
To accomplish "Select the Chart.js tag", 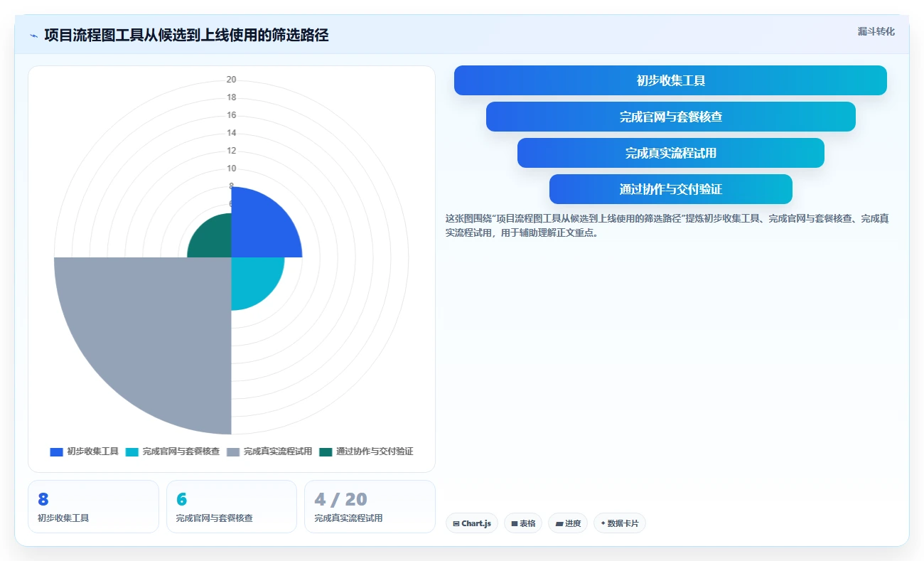I will click(472, 523).
